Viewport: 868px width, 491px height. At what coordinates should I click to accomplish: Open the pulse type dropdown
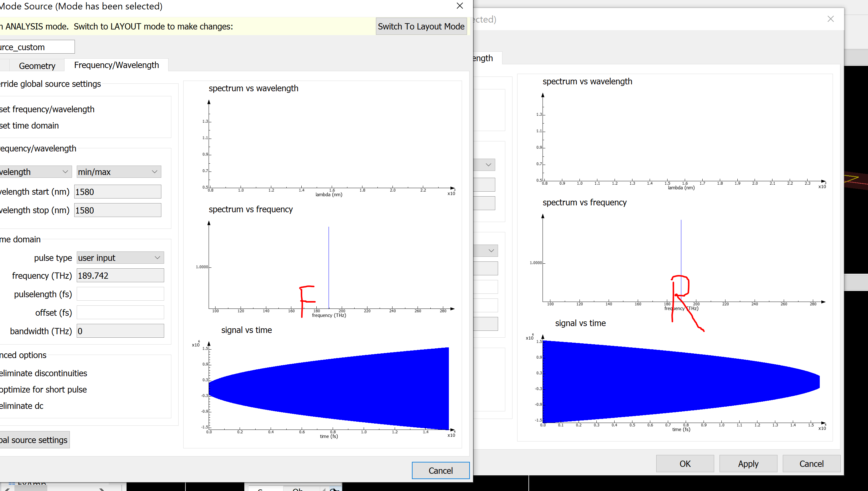pos(120,258)
